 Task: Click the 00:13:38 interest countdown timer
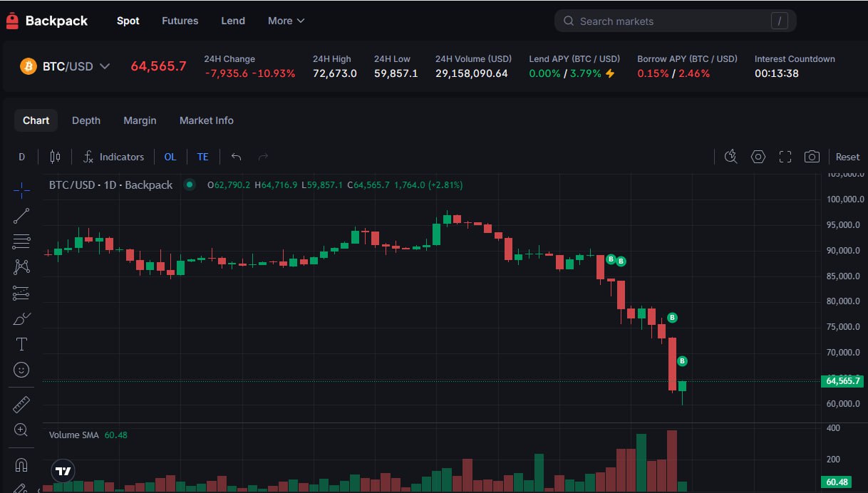click(x=777, y=73)
